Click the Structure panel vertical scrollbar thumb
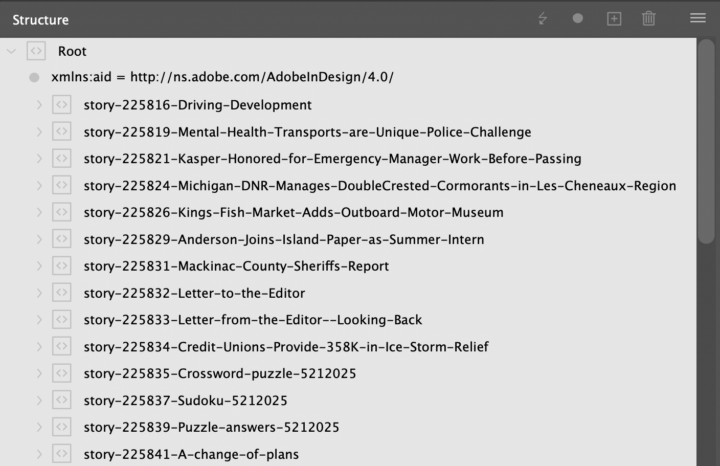This screenshot has height=466, width=720. pyautogui.click(x=706, y=141)
